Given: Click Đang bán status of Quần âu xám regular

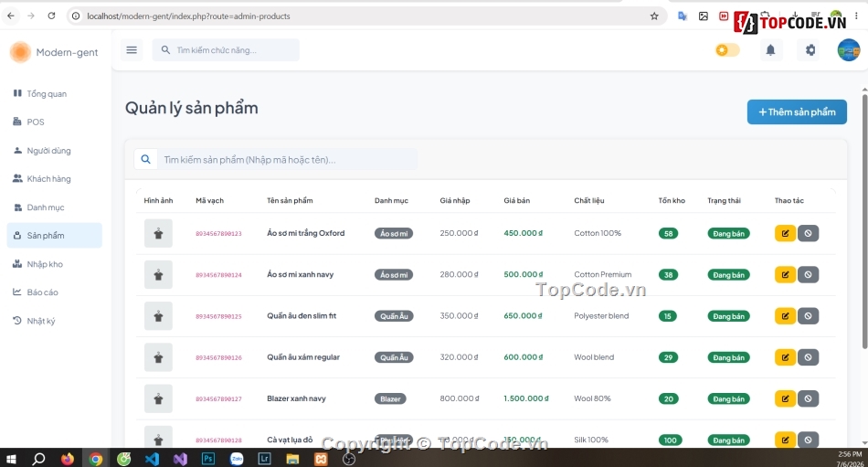Looking at the screenshot, I should (728, 357).
